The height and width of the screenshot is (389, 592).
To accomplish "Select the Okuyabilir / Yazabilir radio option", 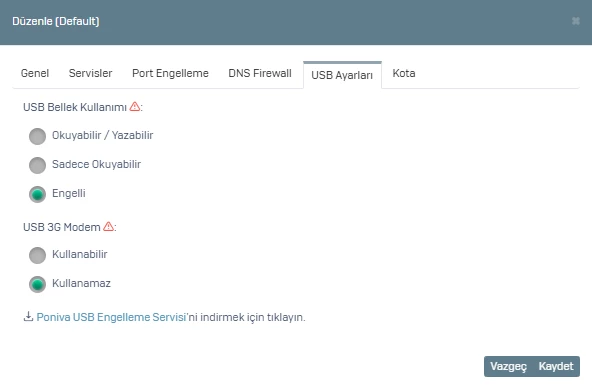I will [37, 136].
